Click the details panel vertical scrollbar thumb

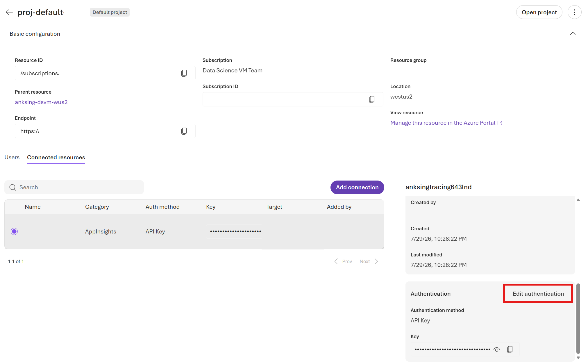click(578, 318)
